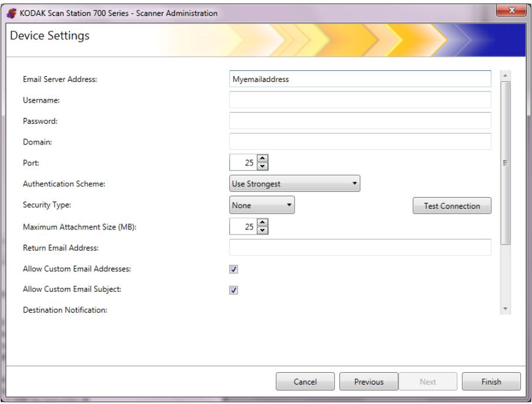Close the Scanner Administration window
Screen dimensions: 532x404
coord(511,11)
